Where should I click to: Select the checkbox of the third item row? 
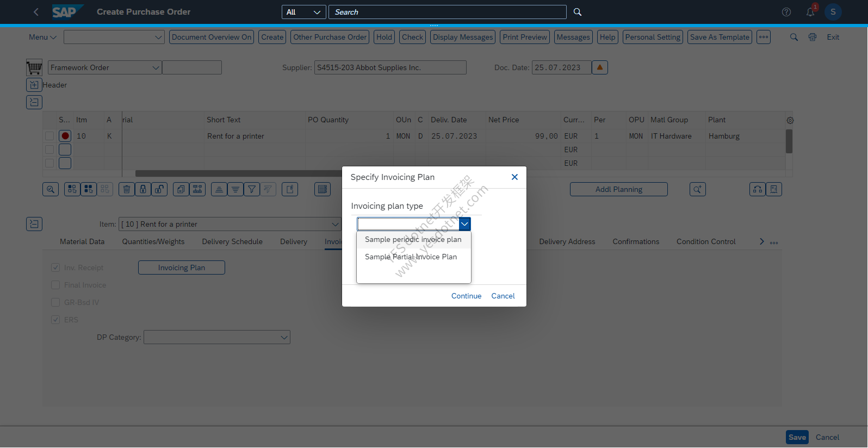tap(49, 163)
